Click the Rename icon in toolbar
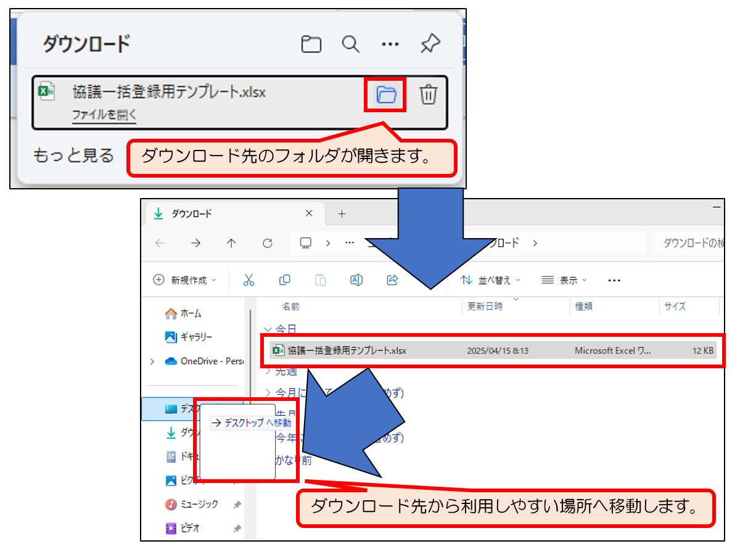 (x=356, y=280)
